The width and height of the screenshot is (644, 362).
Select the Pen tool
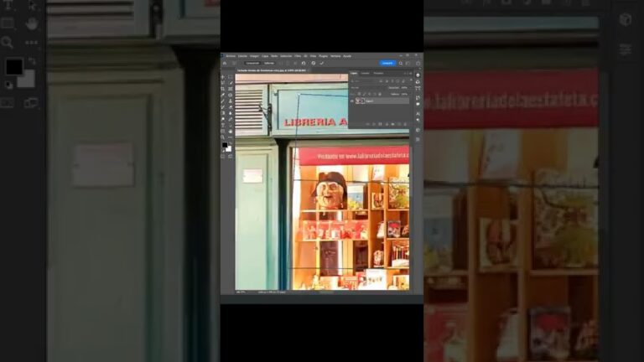[230, 119]
